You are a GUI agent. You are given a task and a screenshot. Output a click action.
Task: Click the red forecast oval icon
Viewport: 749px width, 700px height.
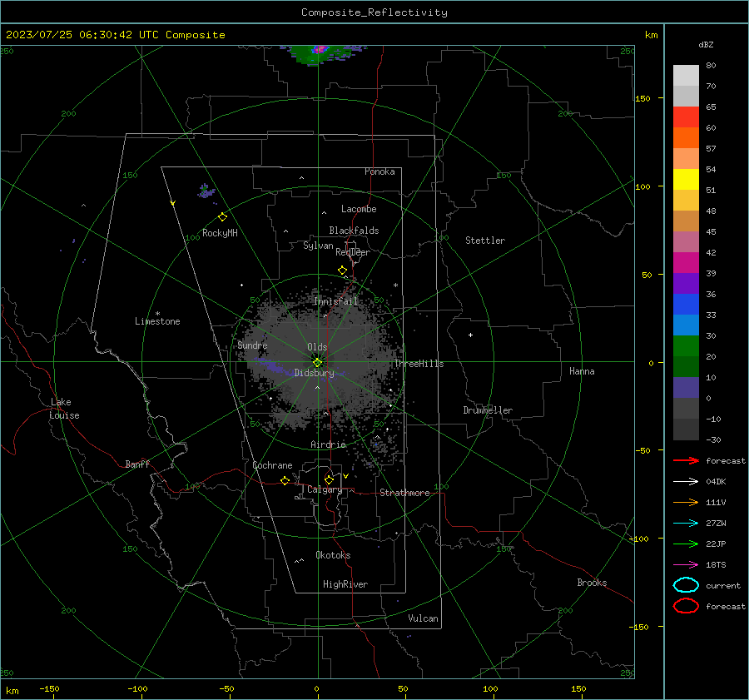coord(686,606)
